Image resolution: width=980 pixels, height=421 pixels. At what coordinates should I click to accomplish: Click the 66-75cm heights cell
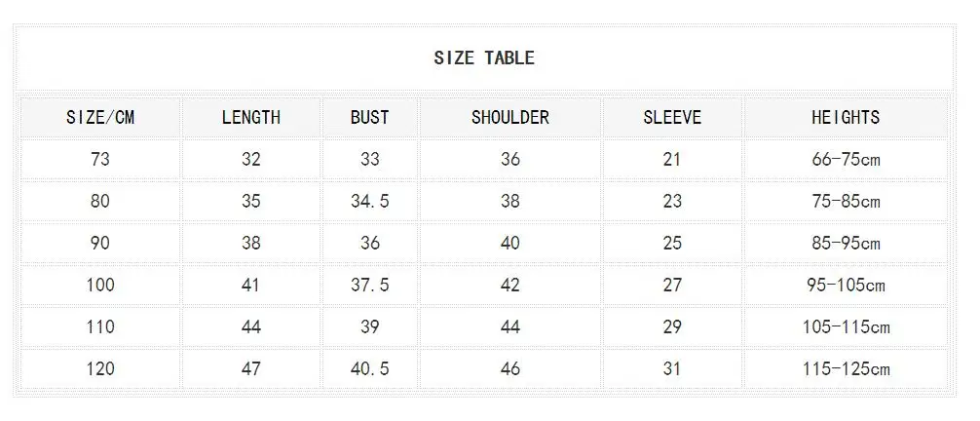(846, 159)
